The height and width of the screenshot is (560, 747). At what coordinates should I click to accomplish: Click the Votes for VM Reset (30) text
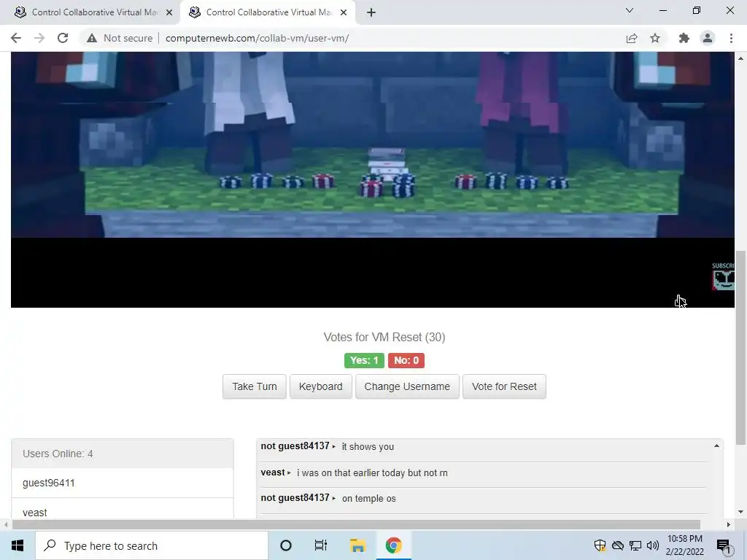tap(384, 337)
